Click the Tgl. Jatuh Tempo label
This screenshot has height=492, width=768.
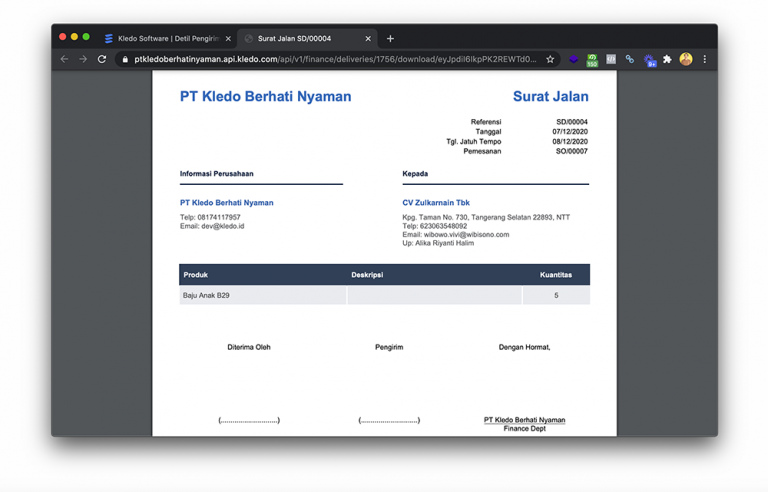click(x=474, y=142)
